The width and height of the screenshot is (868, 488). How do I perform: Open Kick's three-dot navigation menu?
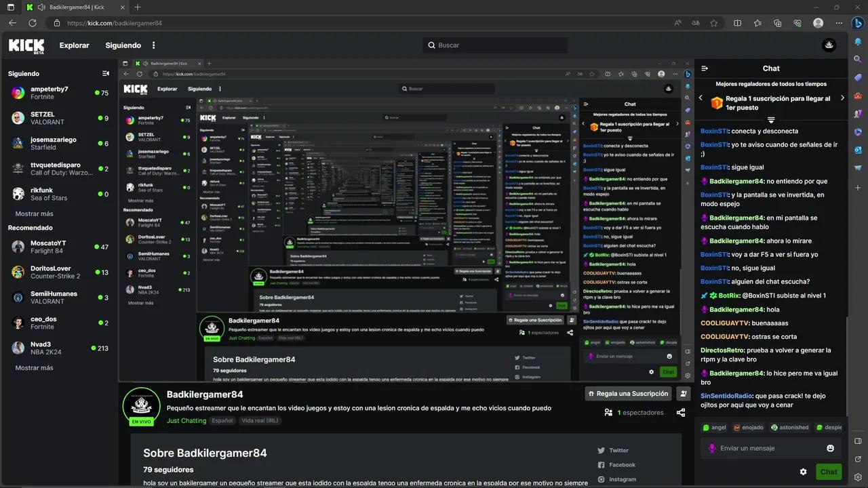point(154,45)
